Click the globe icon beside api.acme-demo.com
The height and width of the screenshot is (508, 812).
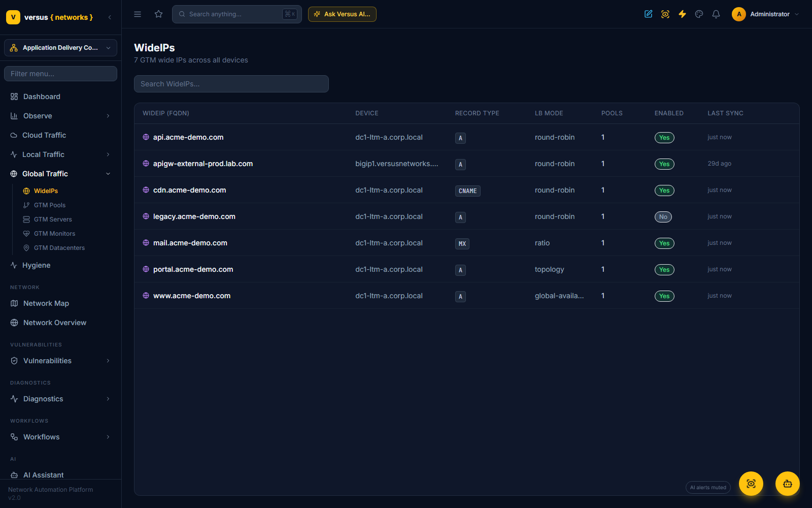(146, 137)
